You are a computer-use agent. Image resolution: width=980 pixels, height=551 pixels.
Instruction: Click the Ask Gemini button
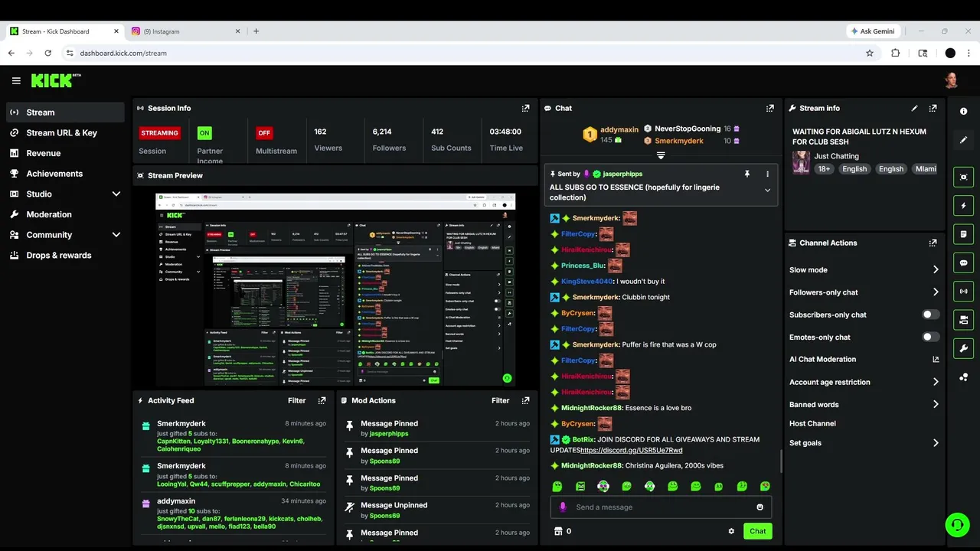tap(873, 31)
